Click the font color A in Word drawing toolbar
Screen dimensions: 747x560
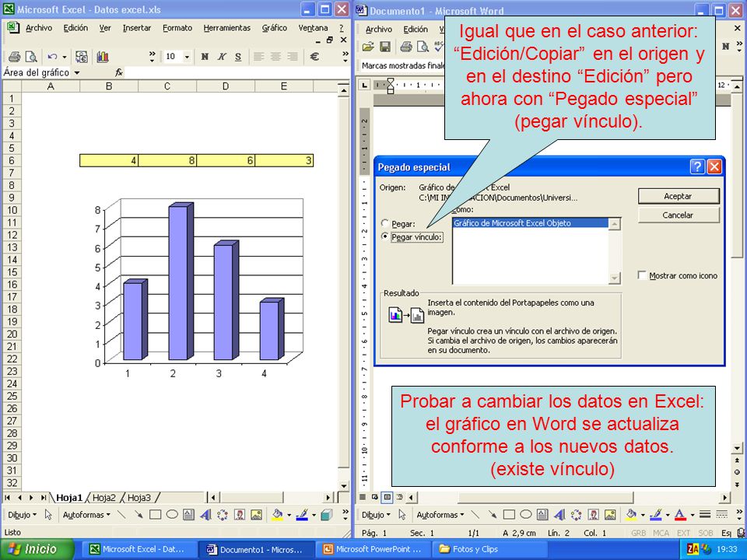(681, 515)
